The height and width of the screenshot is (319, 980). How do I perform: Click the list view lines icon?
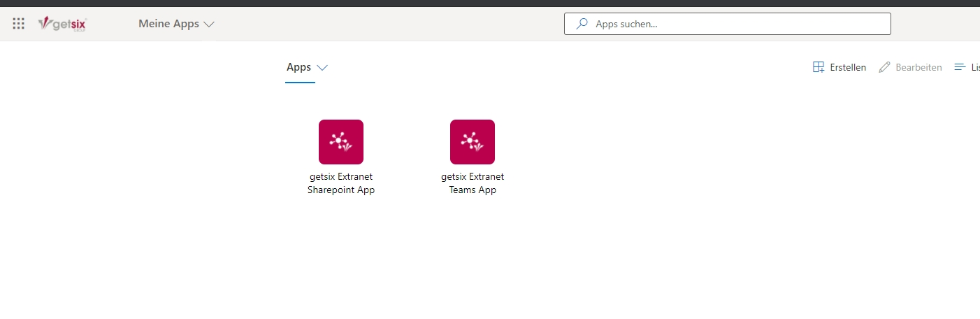pyautogui.click(x=960, y=67)
